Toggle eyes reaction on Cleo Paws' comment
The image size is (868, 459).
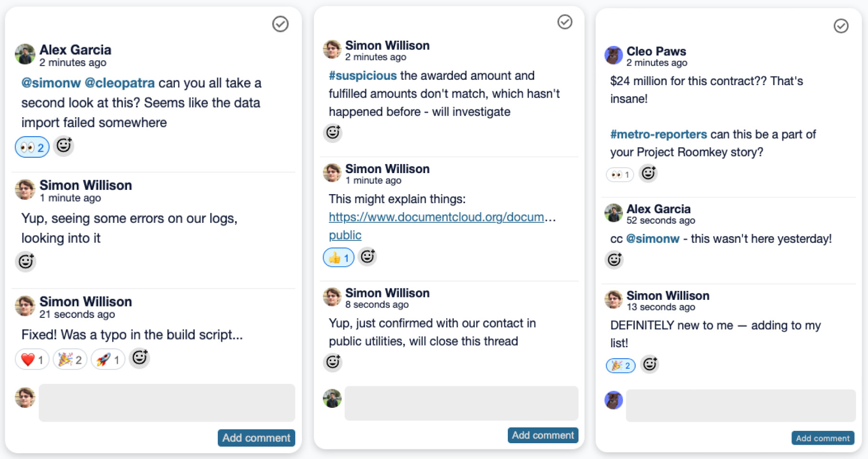coord(620,175)
